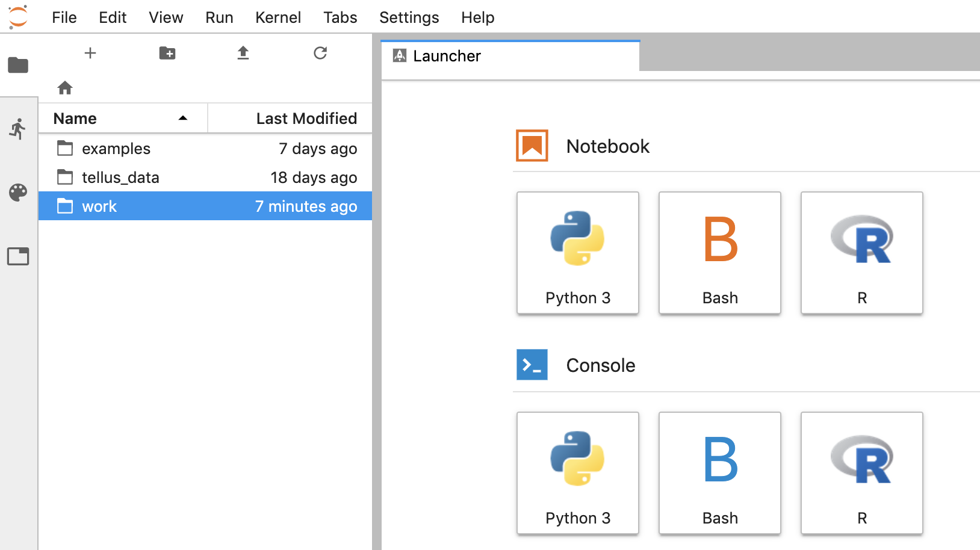Go to the home directory breadcrumb
Viewport: 980px width, 550px height.
click(65, 88)
